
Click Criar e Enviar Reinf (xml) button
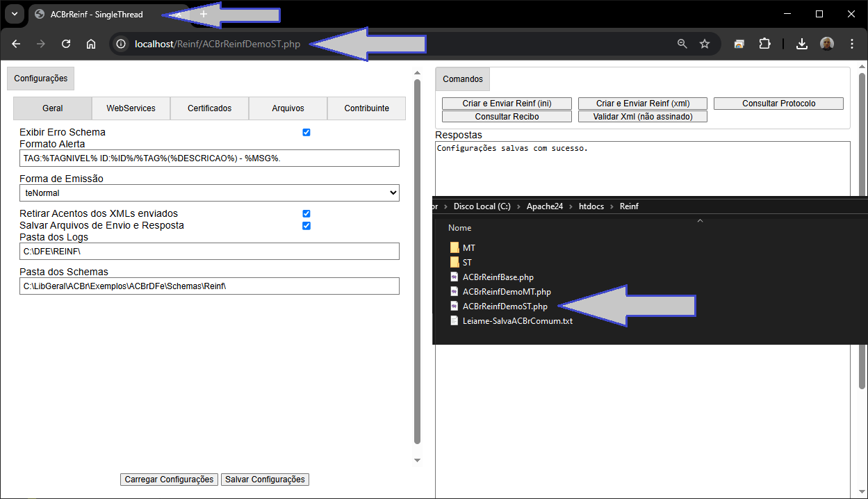coord(643,104)
